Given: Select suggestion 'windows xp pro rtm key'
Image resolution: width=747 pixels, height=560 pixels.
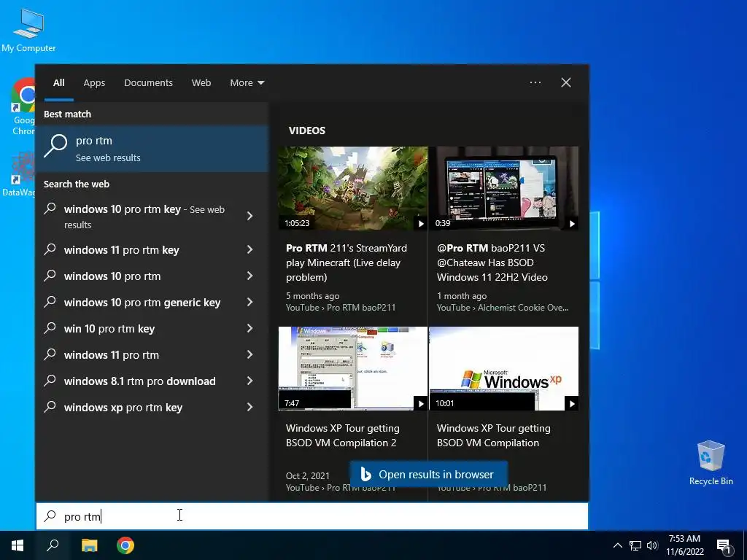Looking at the screenshot, I should click(123, 407).
